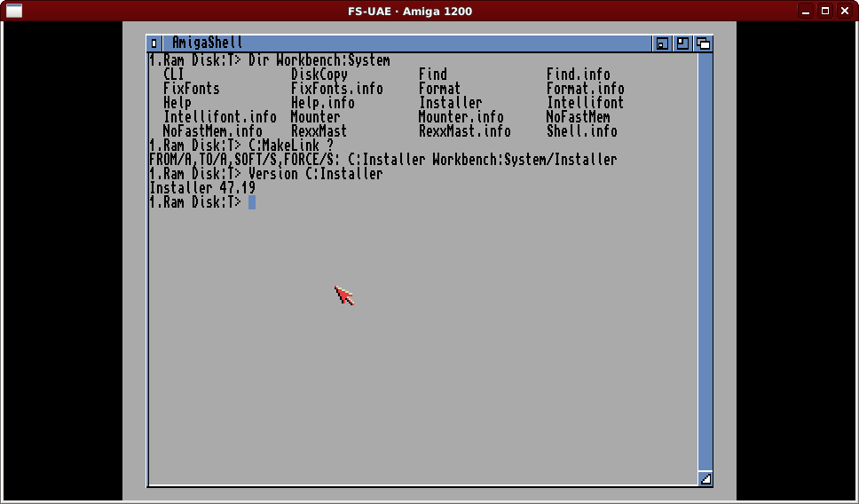Click the 'Format' file name
859x504 pixels.
[x=440, y=88]
